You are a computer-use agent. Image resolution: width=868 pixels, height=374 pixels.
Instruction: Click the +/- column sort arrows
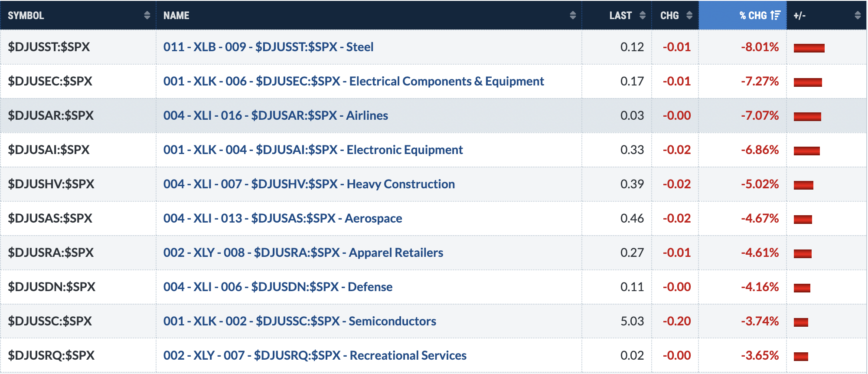point(858,15)
